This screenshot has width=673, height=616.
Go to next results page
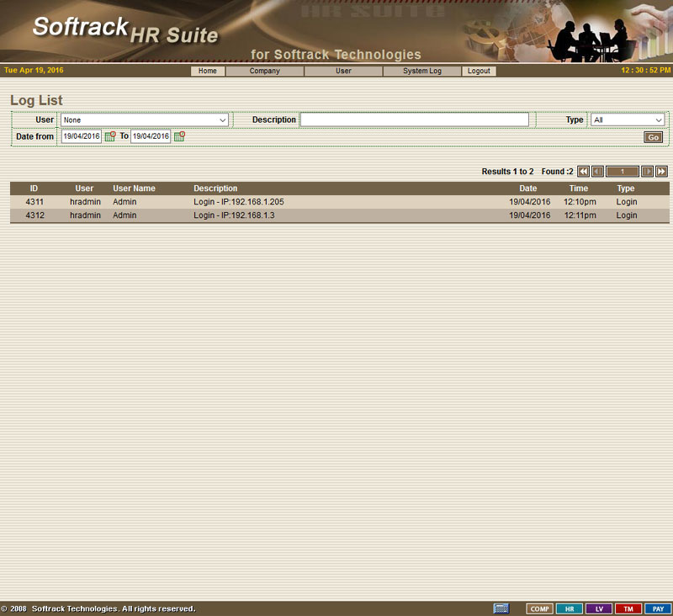(647, 172)
